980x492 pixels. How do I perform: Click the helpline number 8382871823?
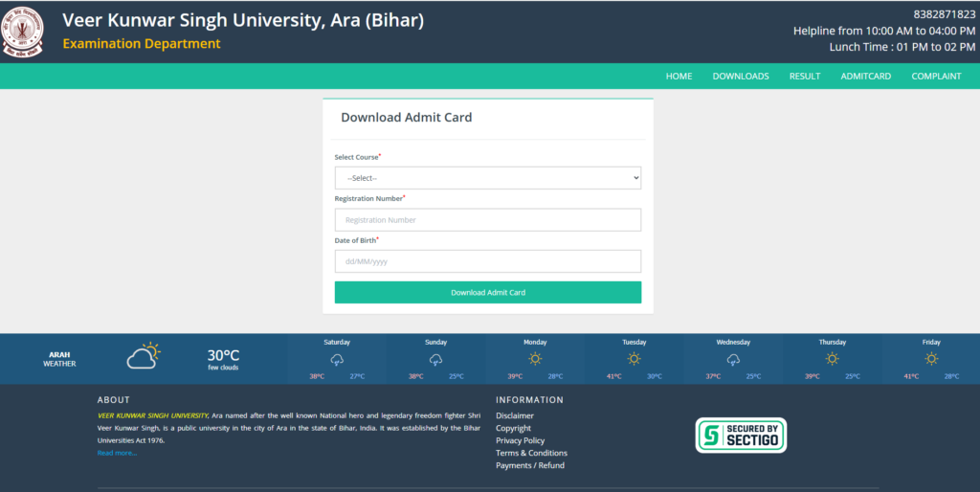coord(945,14)
